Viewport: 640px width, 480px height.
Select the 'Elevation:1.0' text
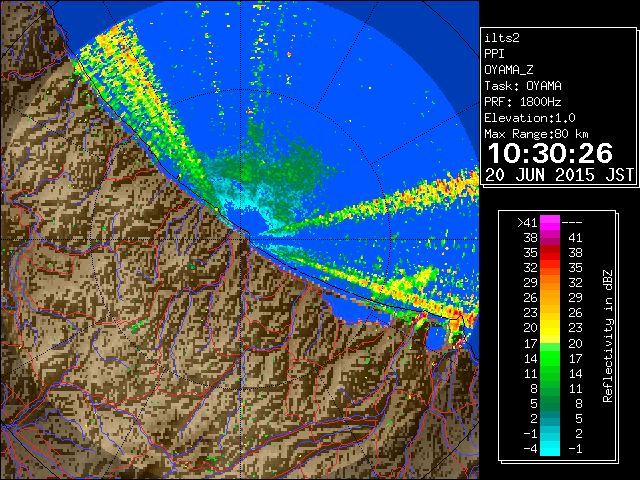530,118
